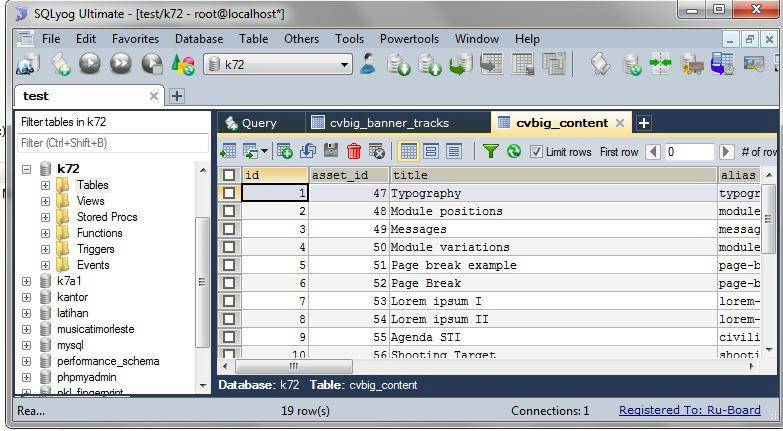Check the row checkbox for Module positions

point(229,211)
